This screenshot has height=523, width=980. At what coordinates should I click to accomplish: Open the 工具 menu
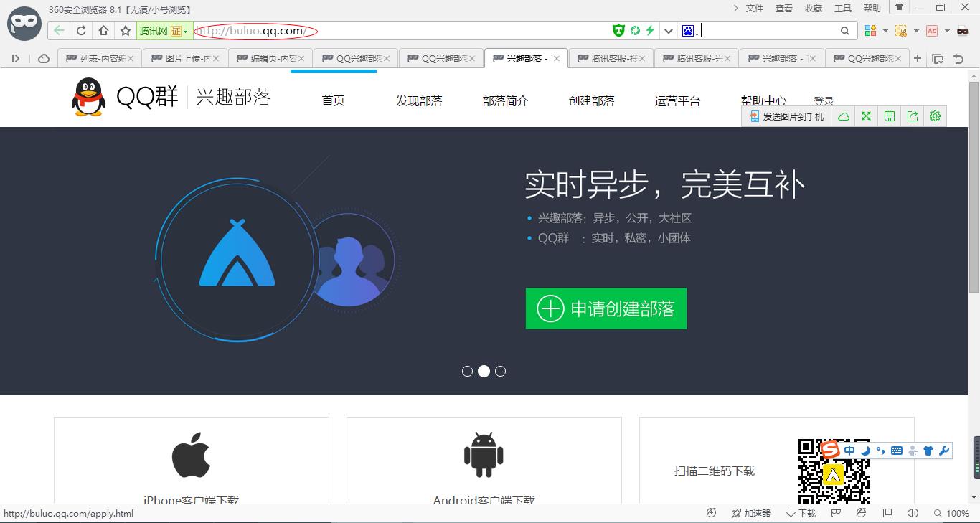843,9
